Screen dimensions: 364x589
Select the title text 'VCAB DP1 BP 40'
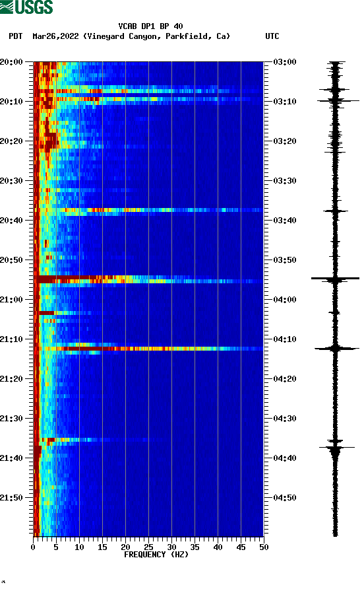[x=150, y=26]
